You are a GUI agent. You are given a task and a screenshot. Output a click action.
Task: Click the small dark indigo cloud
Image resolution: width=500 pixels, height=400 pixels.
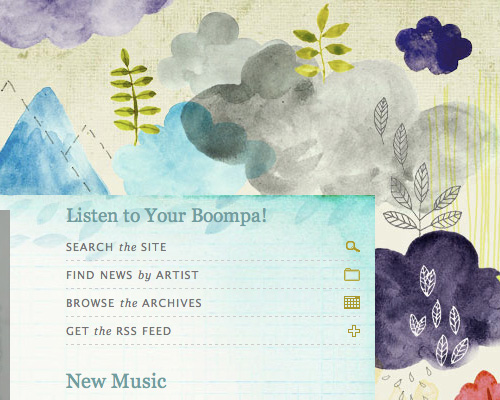pos(433,45)
